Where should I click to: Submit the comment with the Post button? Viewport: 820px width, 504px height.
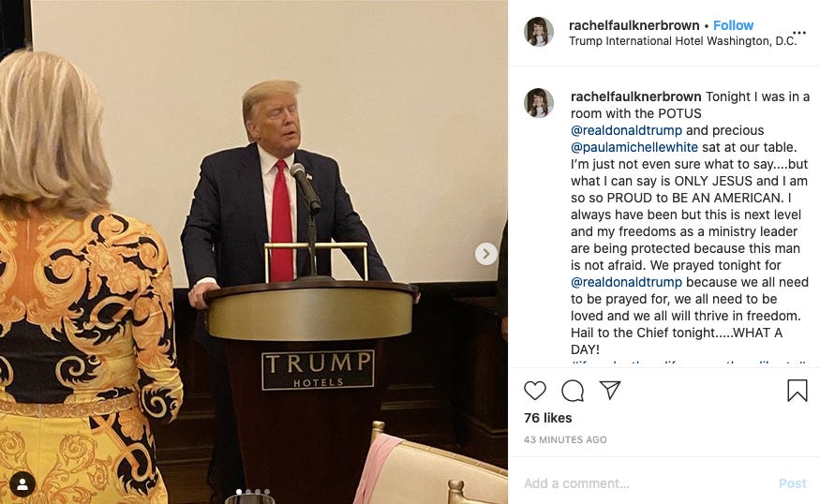(792, 483)
